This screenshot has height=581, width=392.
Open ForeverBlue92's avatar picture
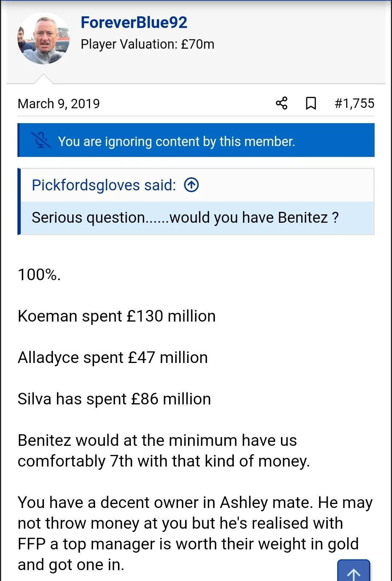click(43, 39)
